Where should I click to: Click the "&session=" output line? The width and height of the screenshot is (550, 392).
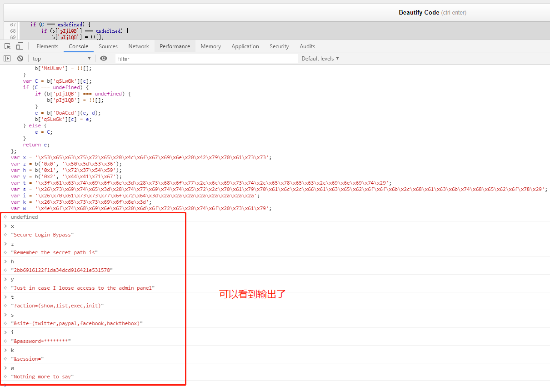[x=27, y=359]
